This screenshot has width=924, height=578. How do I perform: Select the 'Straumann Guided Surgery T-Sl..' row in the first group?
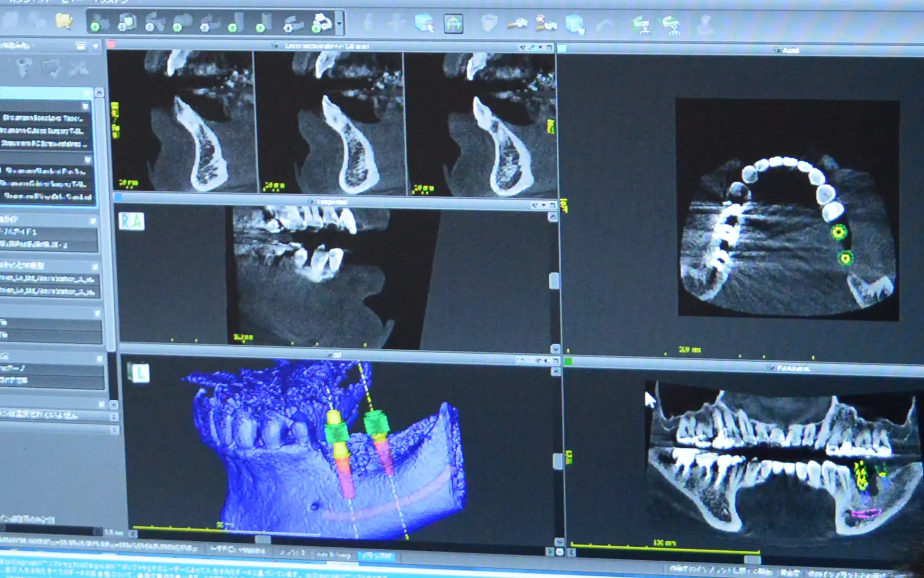pyautogui.click(x=44, y=131)
